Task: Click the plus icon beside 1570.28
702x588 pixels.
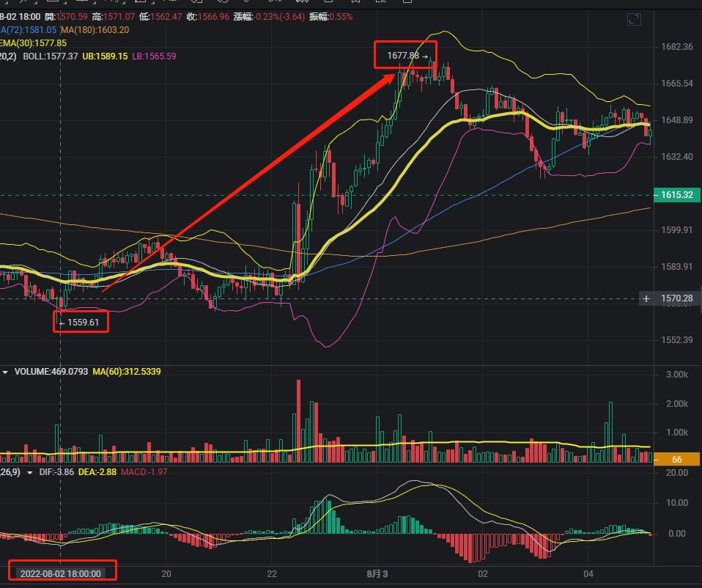Action: pyautogui.click(x=646, y=298)
